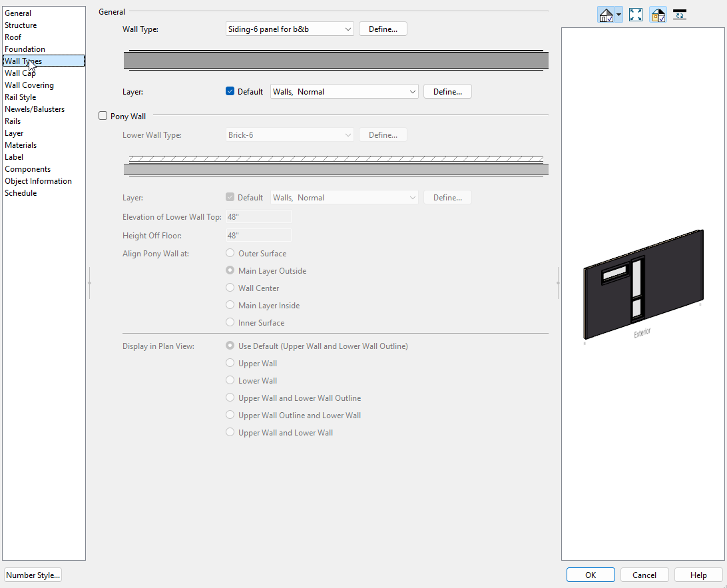The image size is (727, 588).
Task: Open the preview view type arrow menu
Action: click(x=618, y=15)
